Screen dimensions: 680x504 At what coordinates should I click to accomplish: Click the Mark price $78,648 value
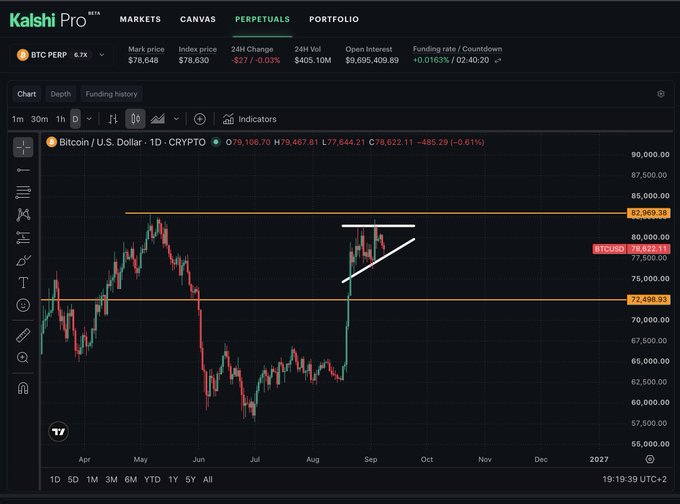click(143, 60)
